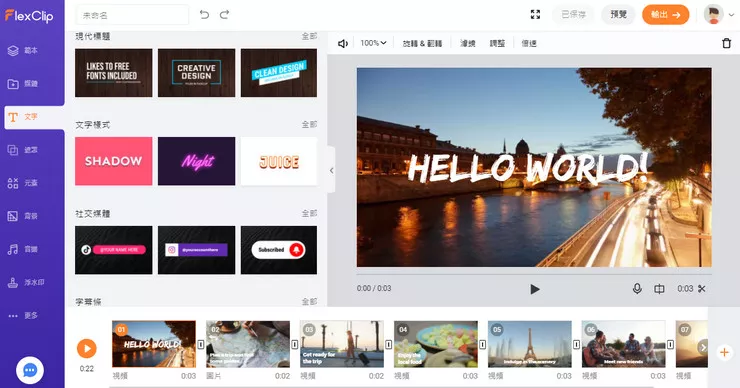
Task: Open Rotate & Flip (旋轉 & 翻轉) options
Action: (x=422, y=43)
